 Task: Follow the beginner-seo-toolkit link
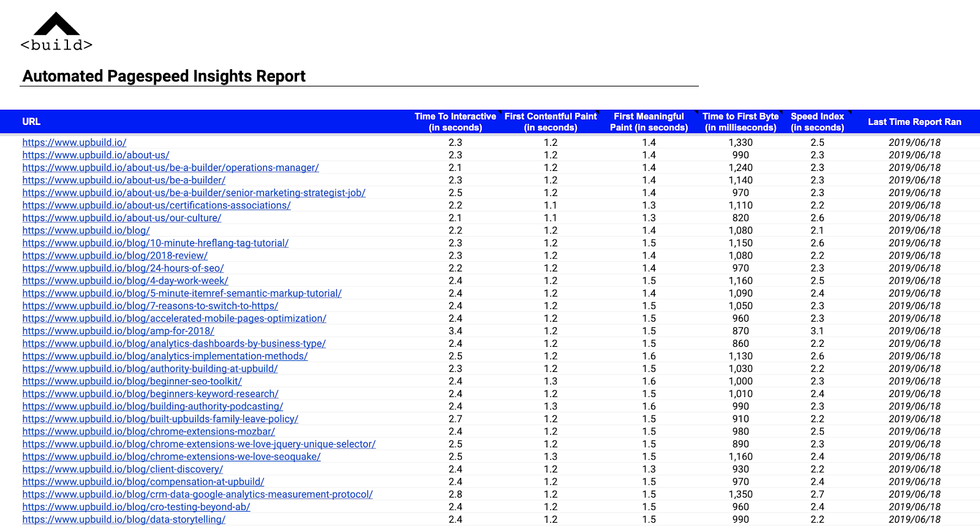pos(132,381)
